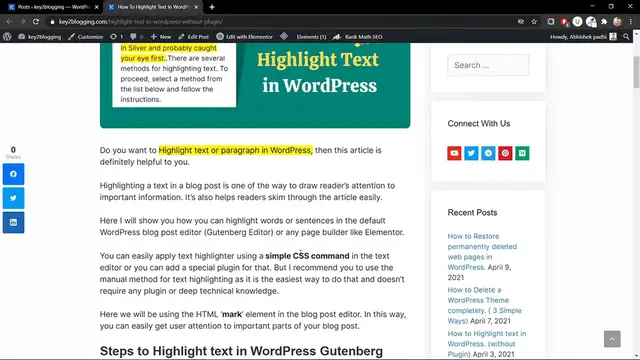Click the admin bar search magnifier icon
Image resolution: width=640 pixels, height=360 pixels.
click(x=626, y=37)
